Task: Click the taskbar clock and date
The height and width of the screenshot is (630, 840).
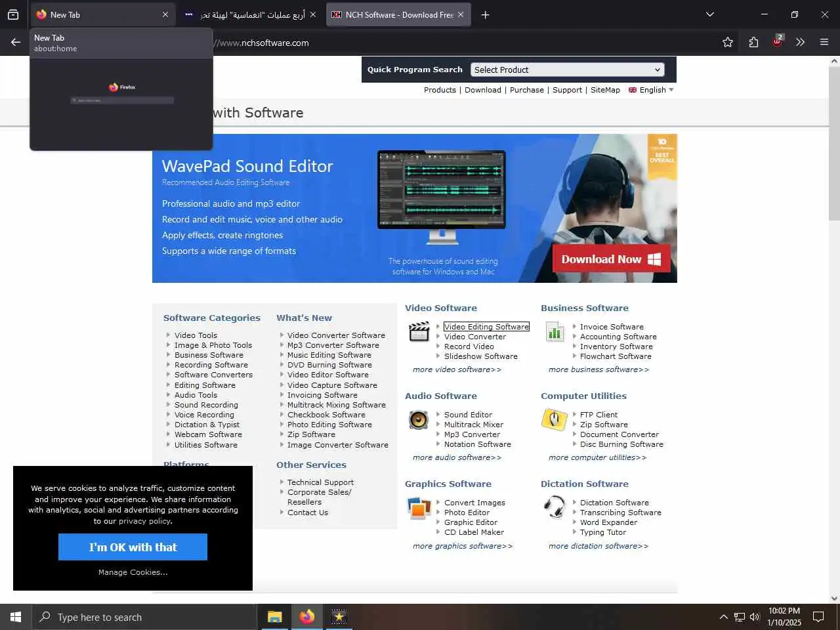Action: pos(784,617)
